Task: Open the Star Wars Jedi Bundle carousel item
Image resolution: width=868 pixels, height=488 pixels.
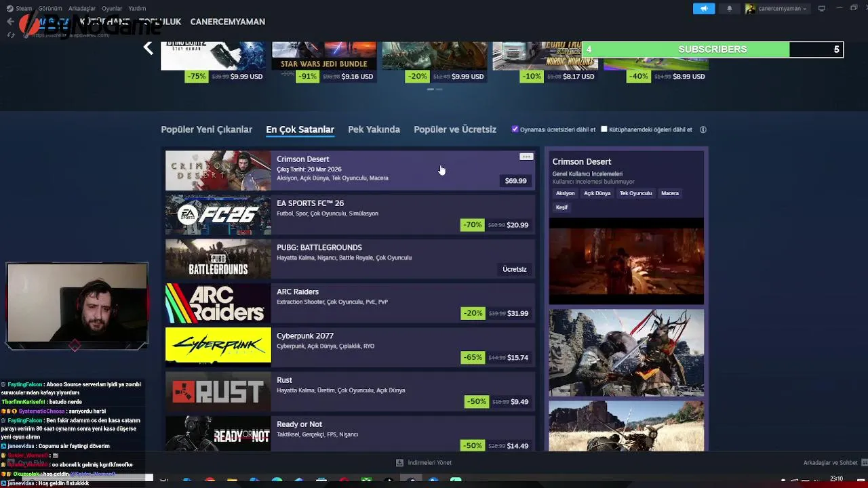Action: pos(324,56)
